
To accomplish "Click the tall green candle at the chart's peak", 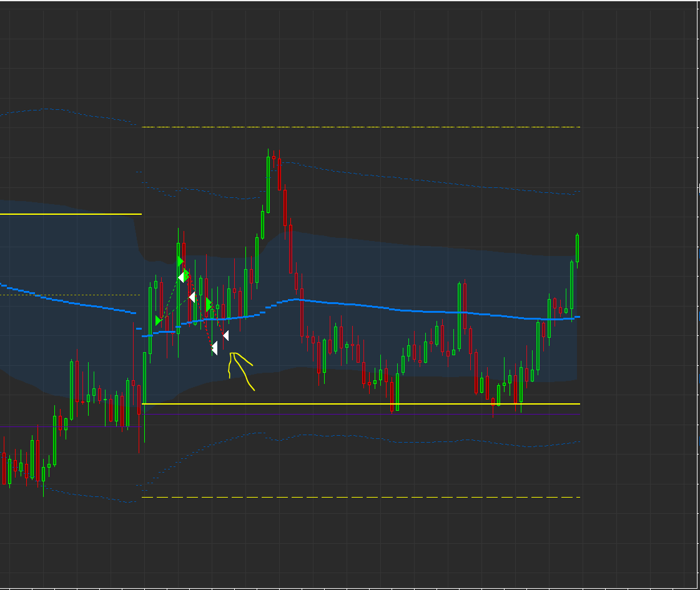I will [269, 185].
